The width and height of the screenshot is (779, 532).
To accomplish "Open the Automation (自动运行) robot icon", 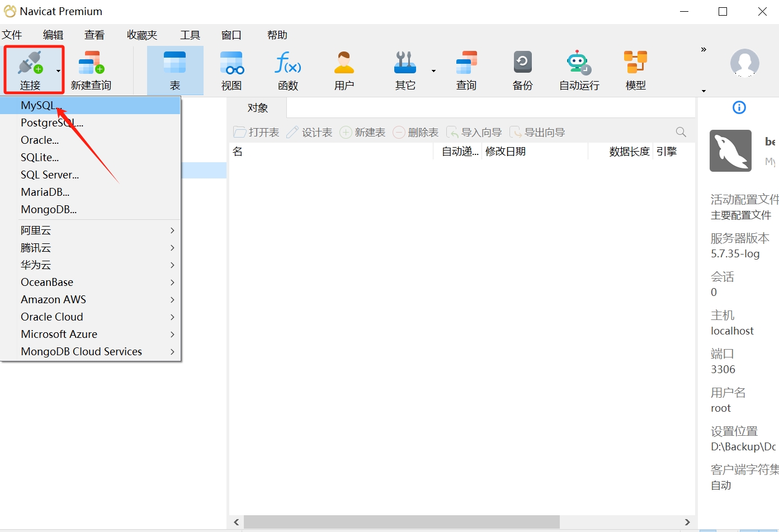I will [579, 63].
